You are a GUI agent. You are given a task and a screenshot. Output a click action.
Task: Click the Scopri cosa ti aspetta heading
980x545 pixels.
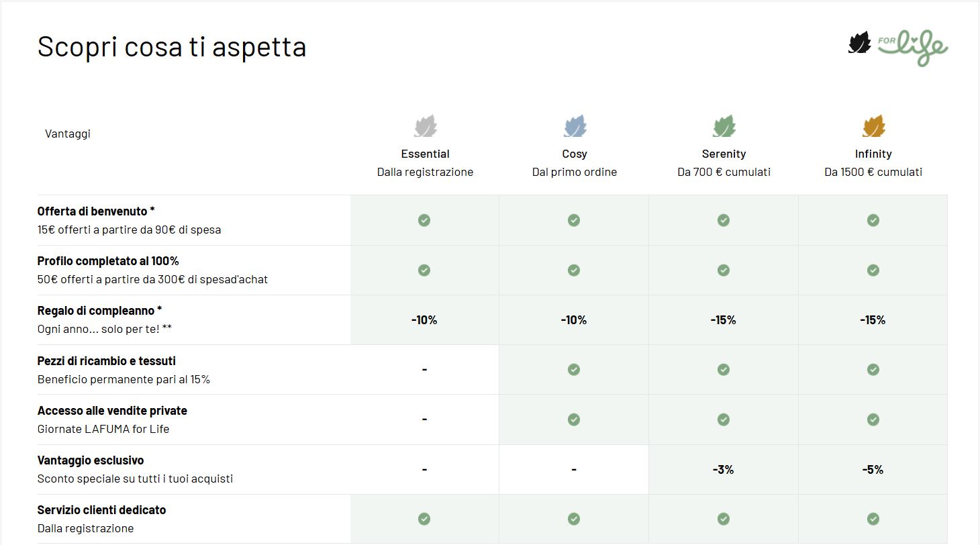pyautogui.click(x=172, y=47)
